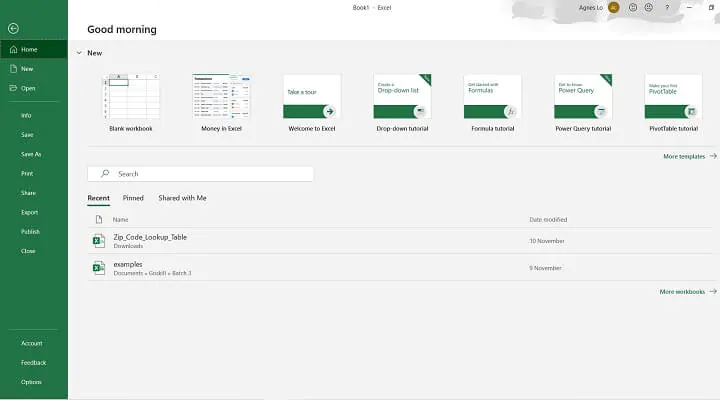The image size is (720, 400).
Task: Switch to the Recent tab
Action: coord(98,198)
